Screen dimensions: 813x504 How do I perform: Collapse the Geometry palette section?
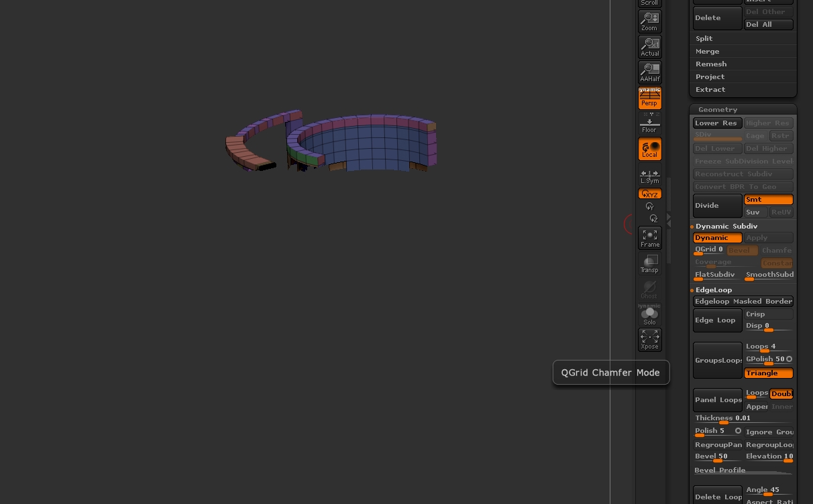point(717,109)
